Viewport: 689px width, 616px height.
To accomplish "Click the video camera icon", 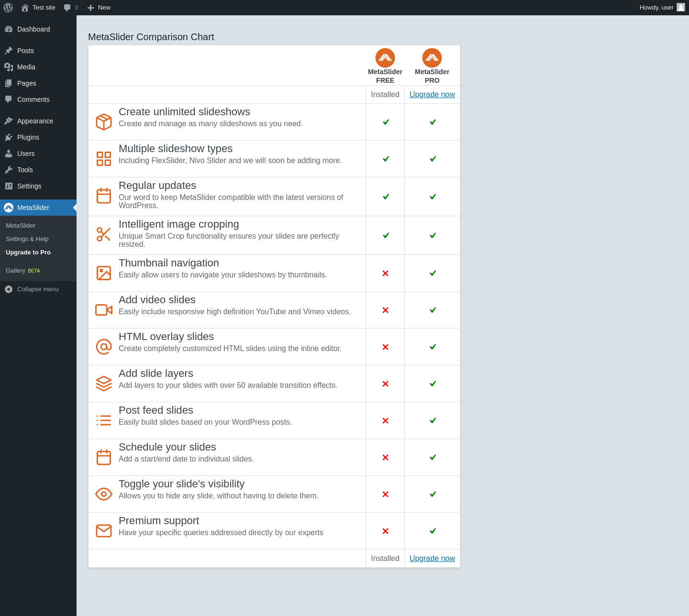I will tap(104, 310).
